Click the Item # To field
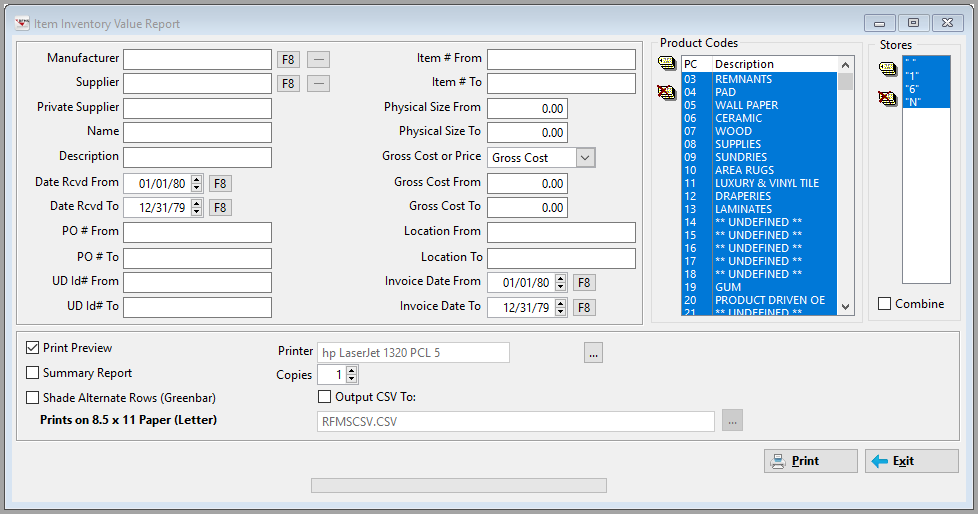Viewport: 978px width, 514px height. [x=561, y=84]
